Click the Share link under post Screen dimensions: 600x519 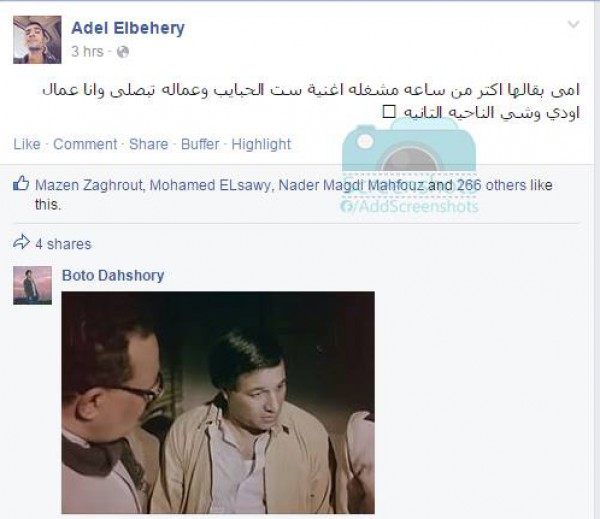point(148,144)
